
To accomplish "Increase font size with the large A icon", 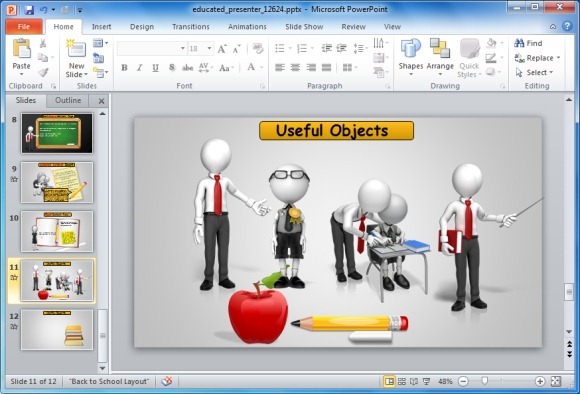I will pyautogui.click(x=222, y=48).
